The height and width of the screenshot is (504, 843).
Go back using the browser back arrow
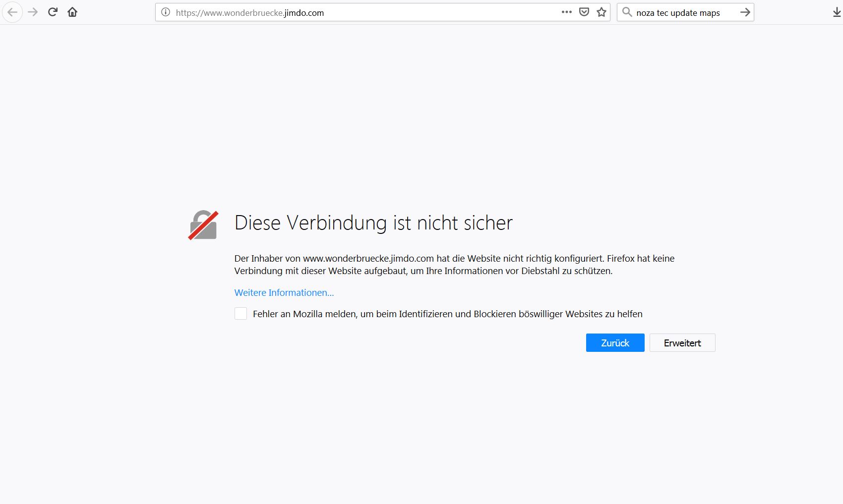click(12, 12)
